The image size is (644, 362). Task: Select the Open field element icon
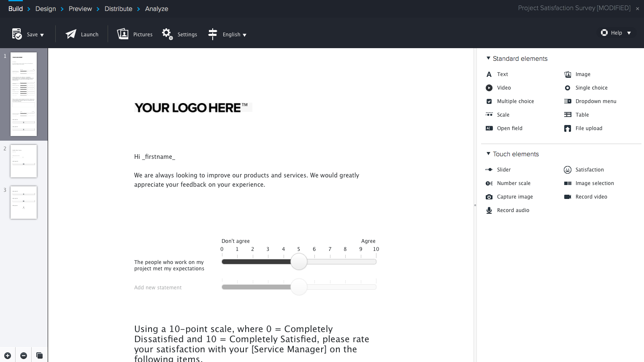[x=489, y=128]
